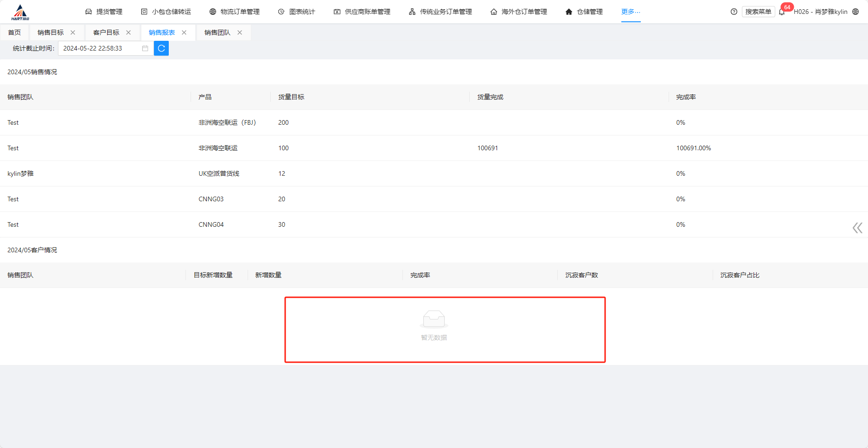Click the calendar icon in date field
868x448 pixels.
(145, 48)
